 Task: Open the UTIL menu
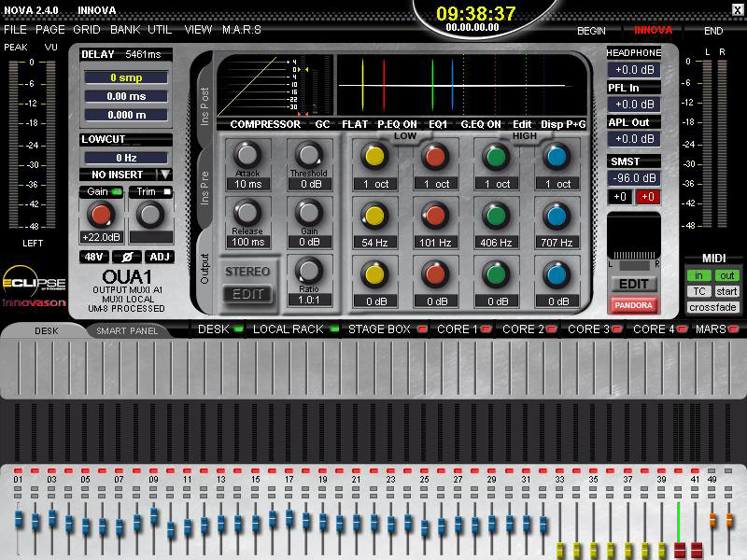click(x=160, y=30)
